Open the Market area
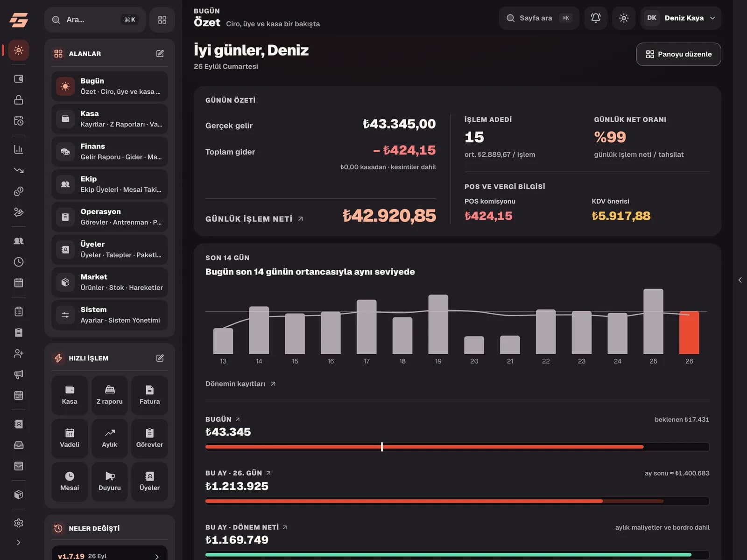The image size is (747, 560). pos(110,282)
